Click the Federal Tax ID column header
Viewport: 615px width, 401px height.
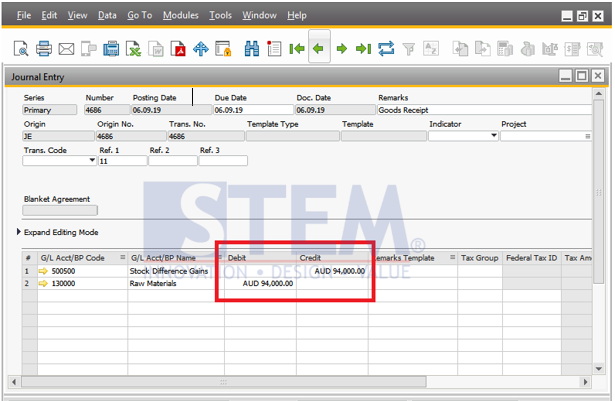532,258
